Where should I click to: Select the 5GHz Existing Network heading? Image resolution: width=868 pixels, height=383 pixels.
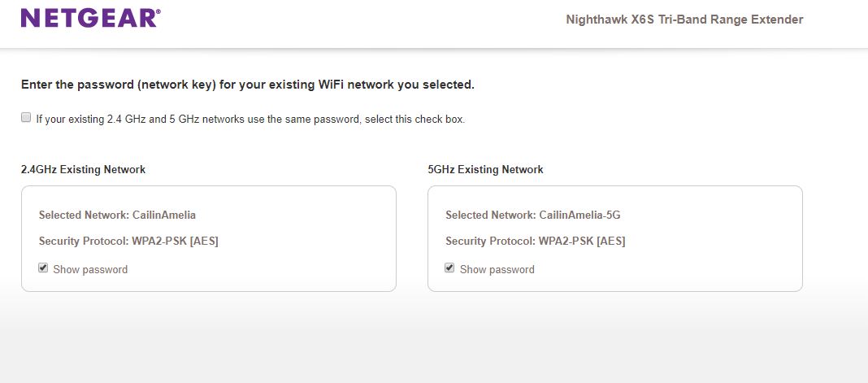coord(485,170)
